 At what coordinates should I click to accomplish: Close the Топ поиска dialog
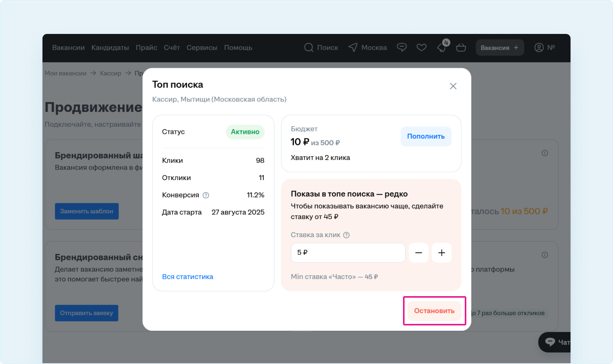pyautogui.click(x=453, y=86)
